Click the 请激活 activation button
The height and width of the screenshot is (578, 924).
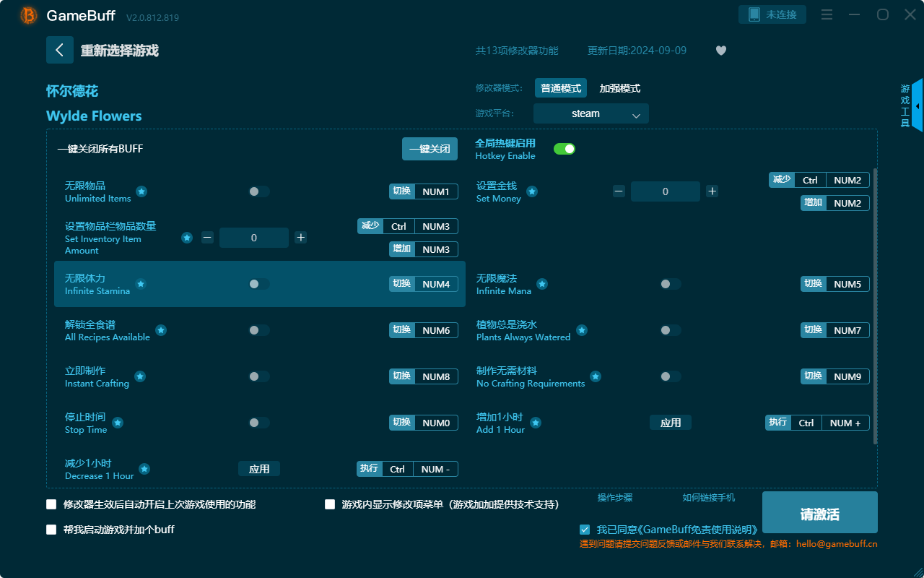(x=819, y=512)
